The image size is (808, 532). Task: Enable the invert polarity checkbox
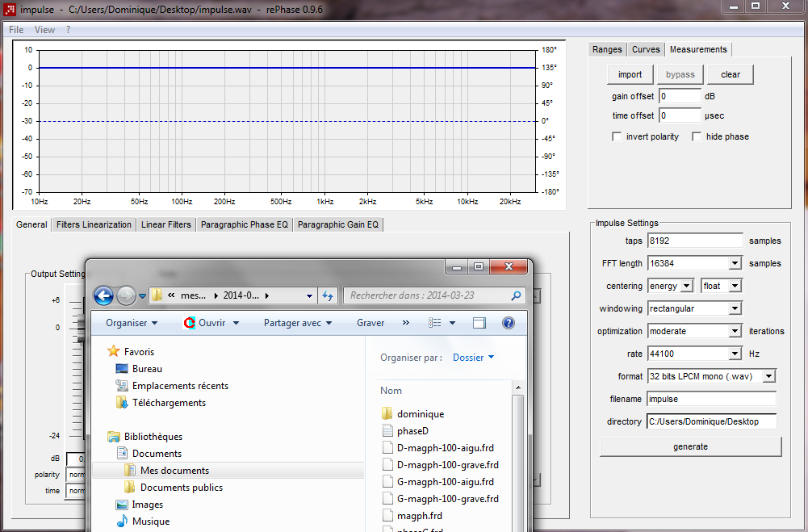[x=617, y=136]
